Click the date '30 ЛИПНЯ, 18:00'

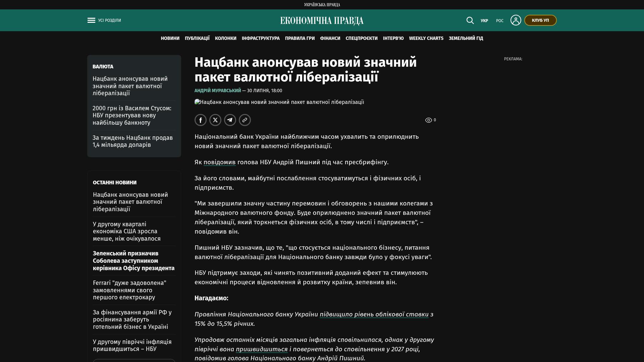click(265, 90)
